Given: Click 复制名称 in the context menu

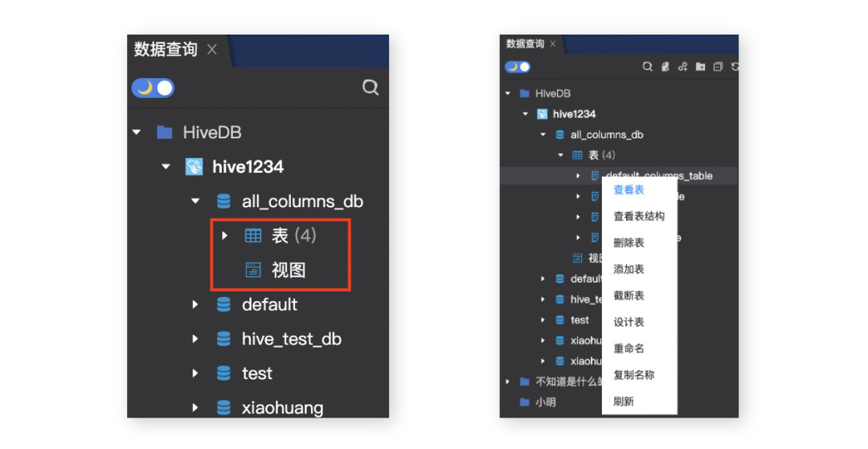Looking at the screenshot, I should pos(634,375).
